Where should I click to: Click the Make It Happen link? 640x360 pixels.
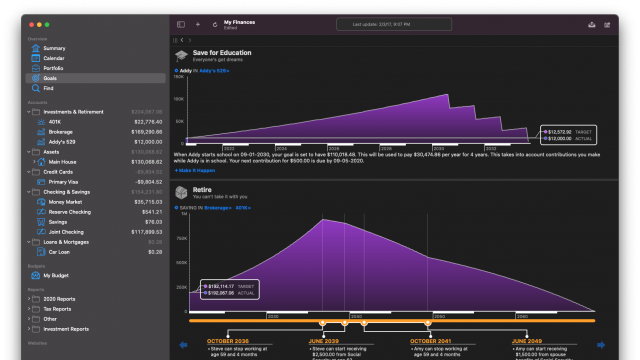pos(195,170)
